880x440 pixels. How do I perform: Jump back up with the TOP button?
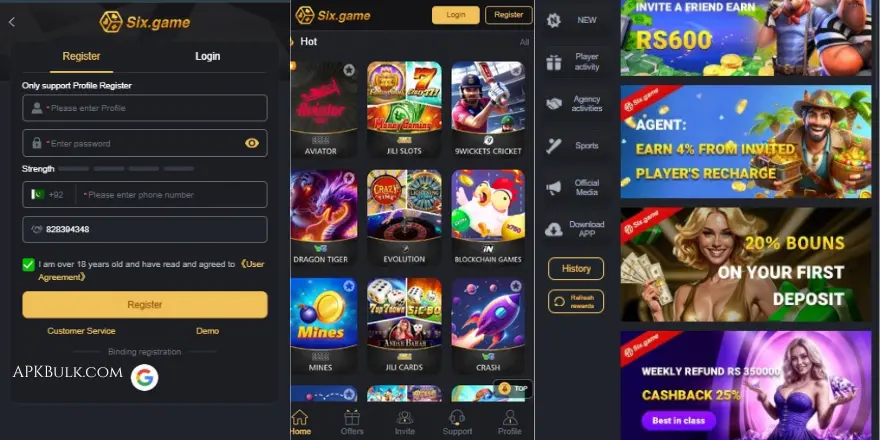coord(513,388)
